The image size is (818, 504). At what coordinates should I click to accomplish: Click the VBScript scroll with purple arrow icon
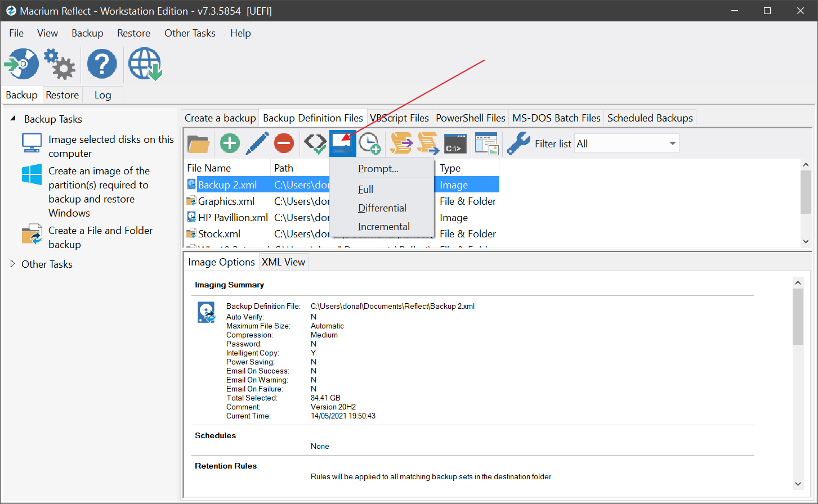coord(401,143)
